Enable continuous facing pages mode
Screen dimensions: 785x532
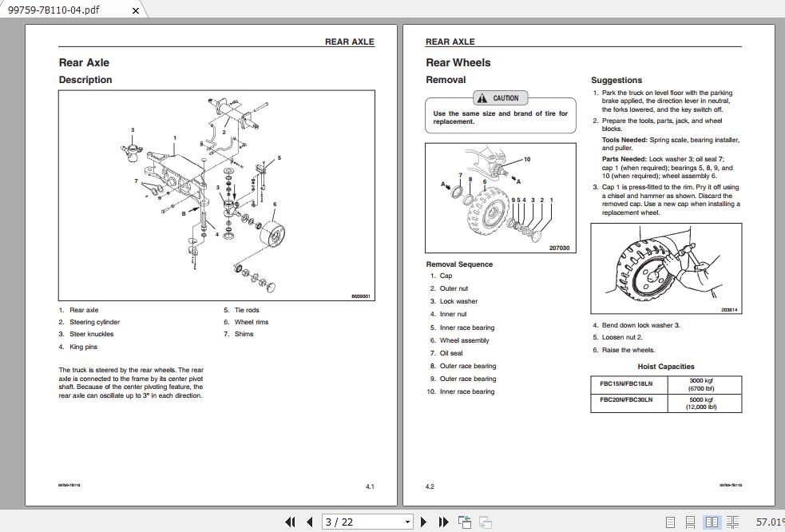point(732,522)
